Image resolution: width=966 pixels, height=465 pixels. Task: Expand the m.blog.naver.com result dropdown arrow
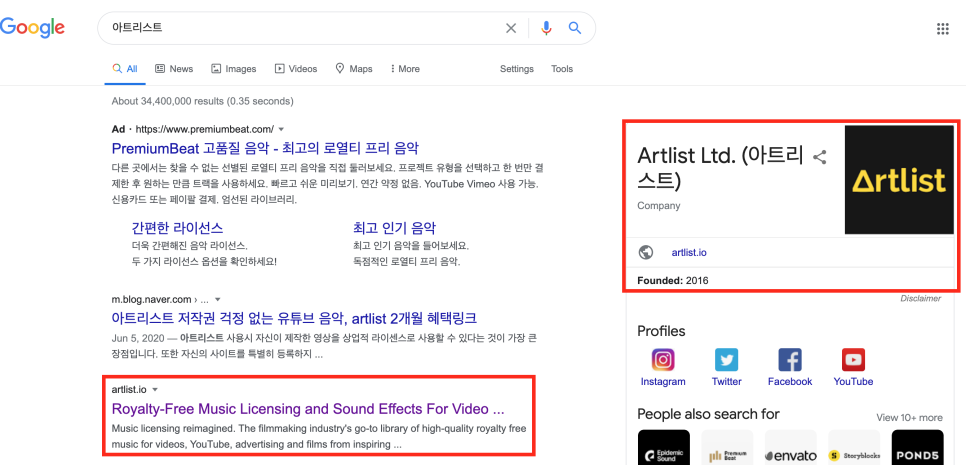coord(217,300)
